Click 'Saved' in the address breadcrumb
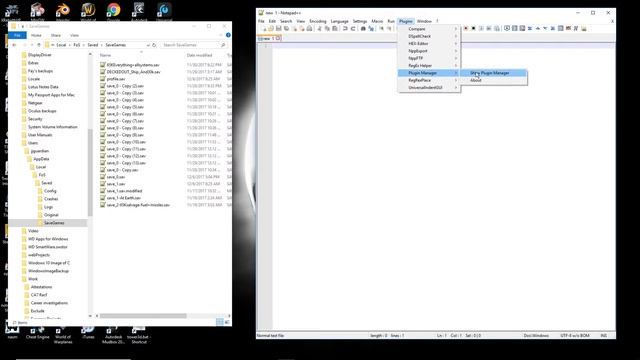This screenshot has height=360, width=640. [93, 45]
